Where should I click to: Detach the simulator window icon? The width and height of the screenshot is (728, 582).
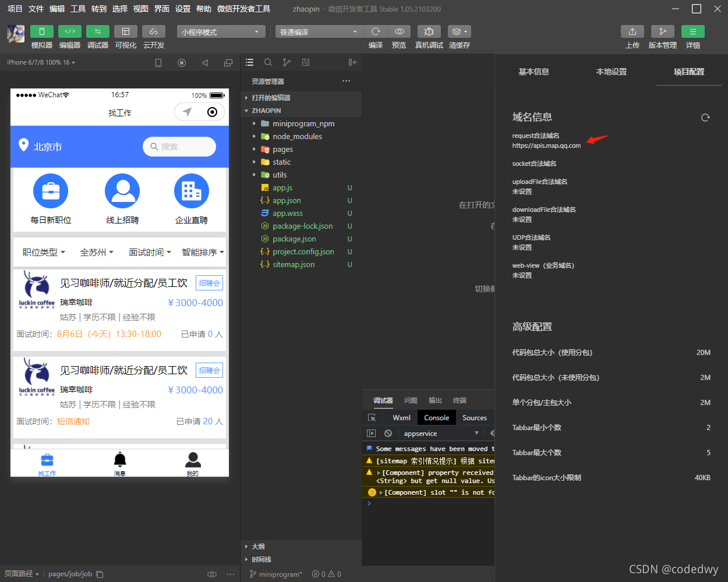click(228, 62)
